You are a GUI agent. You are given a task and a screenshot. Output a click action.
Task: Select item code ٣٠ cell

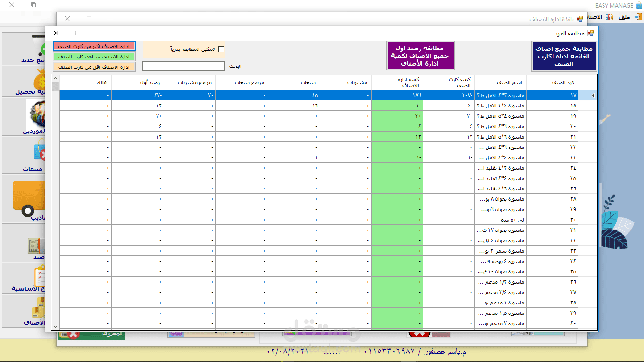tap(552, 220)
